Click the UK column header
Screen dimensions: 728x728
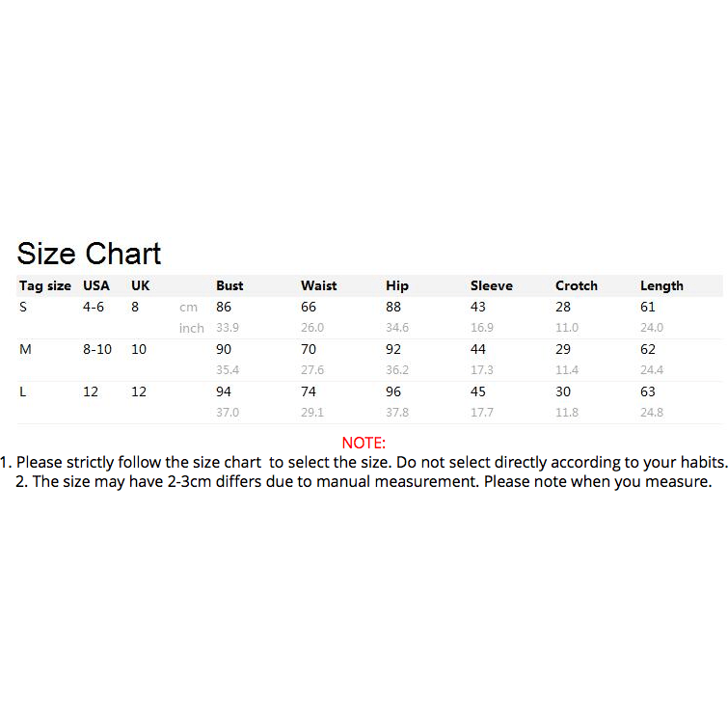point(140,285)
